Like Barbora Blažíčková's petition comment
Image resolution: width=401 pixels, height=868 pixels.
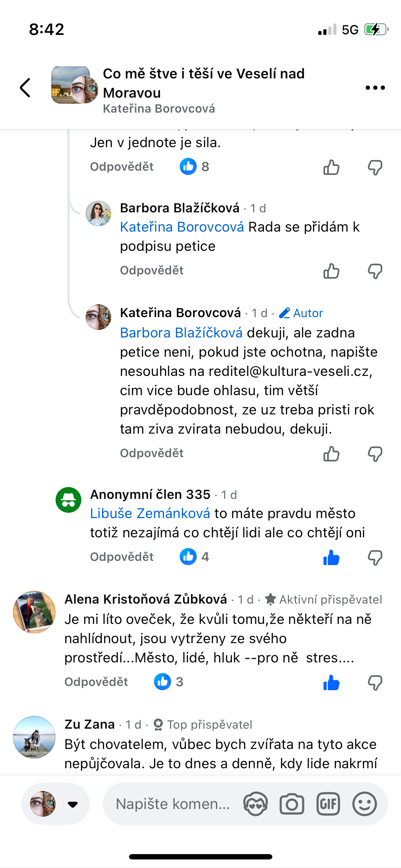click(x=331, y=271)
